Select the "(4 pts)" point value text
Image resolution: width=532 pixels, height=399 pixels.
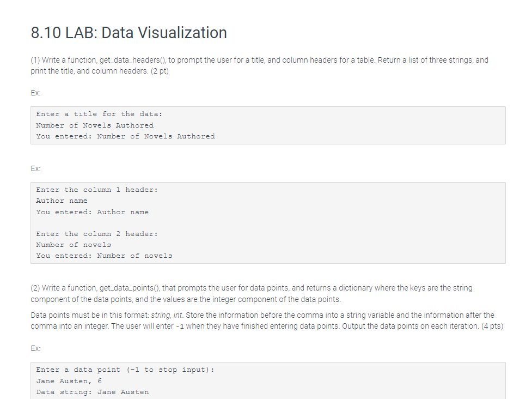[492, 326]
